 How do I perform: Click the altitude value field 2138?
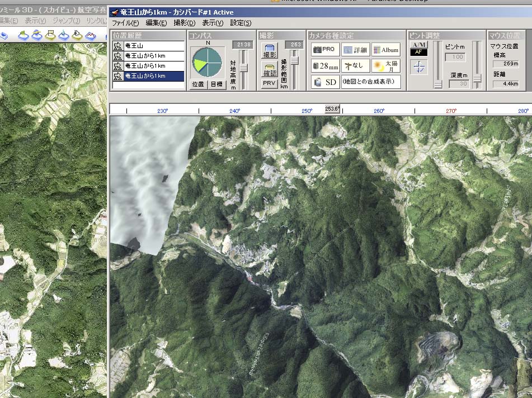(243, 45)
